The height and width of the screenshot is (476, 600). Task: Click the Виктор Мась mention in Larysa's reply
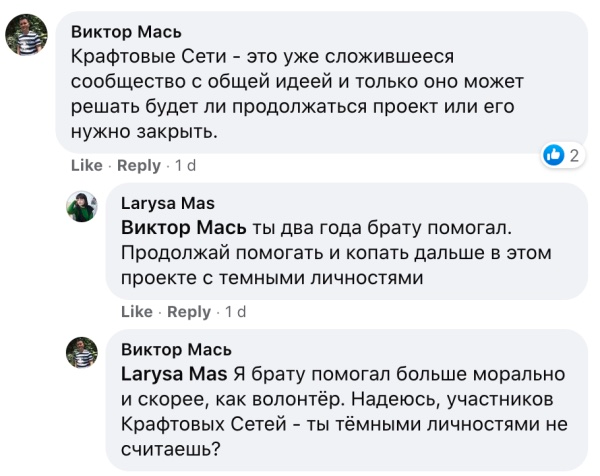tap(176, 227)
